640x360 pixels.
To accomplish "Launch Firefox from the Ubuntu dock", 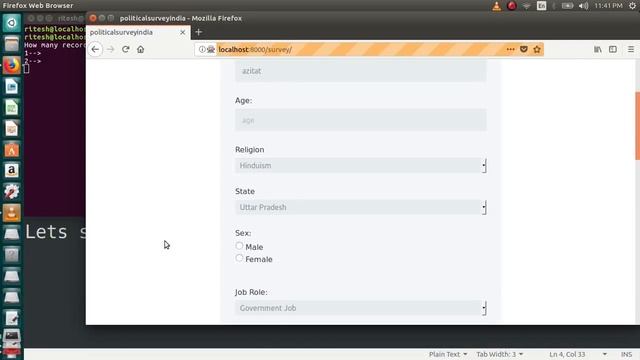I will (11, 65).
